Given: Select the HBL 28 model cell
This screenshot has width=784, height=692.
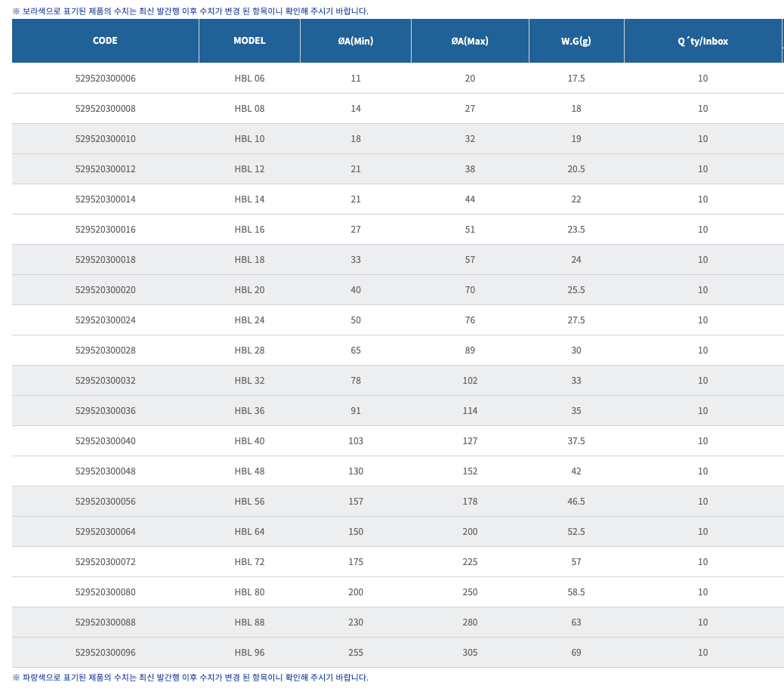Looking at the screenshot, I should (249, 351).
